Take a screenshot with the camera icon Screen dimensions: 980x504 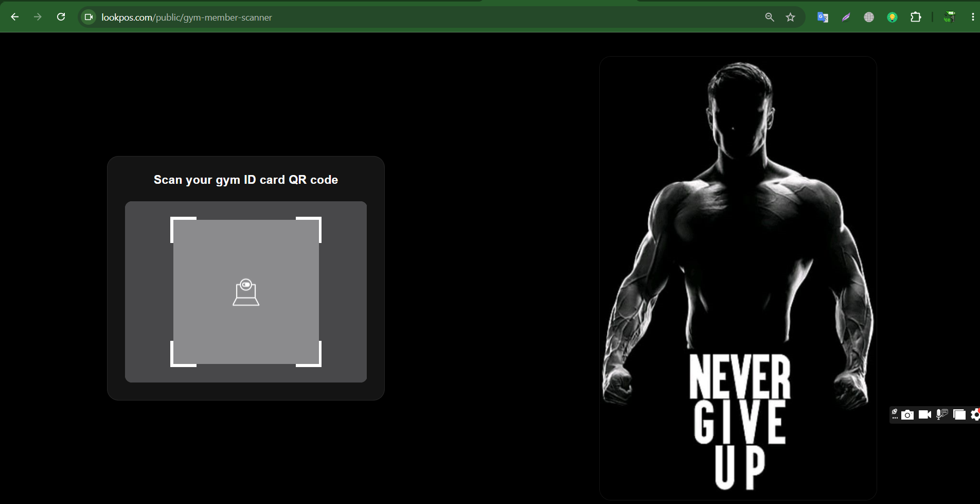click(x=908, y=414)
